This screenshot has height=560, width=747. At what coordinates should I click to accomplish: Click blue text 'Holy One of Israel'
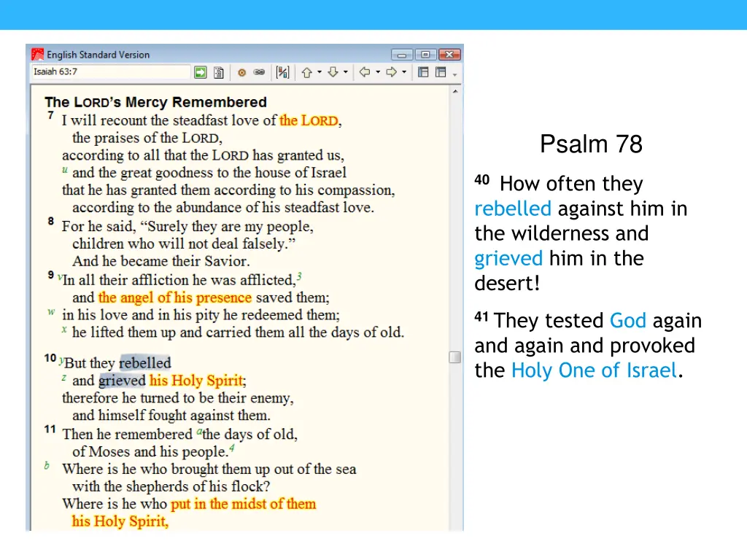tap(594, 370)
